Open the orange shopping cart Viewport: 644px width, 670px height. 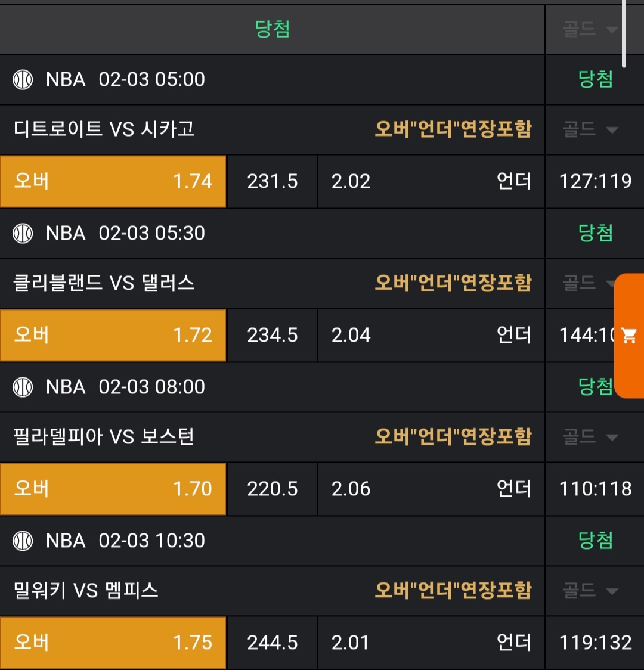[x=629, y=336]
